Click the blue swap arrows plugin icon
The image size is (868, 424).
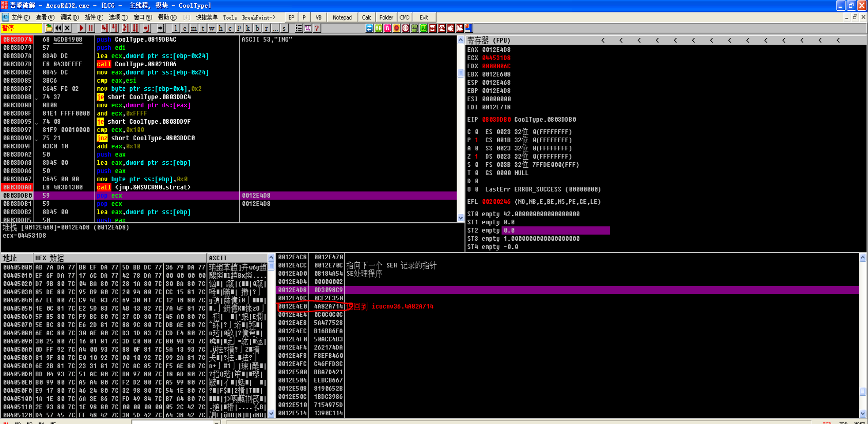369,28
